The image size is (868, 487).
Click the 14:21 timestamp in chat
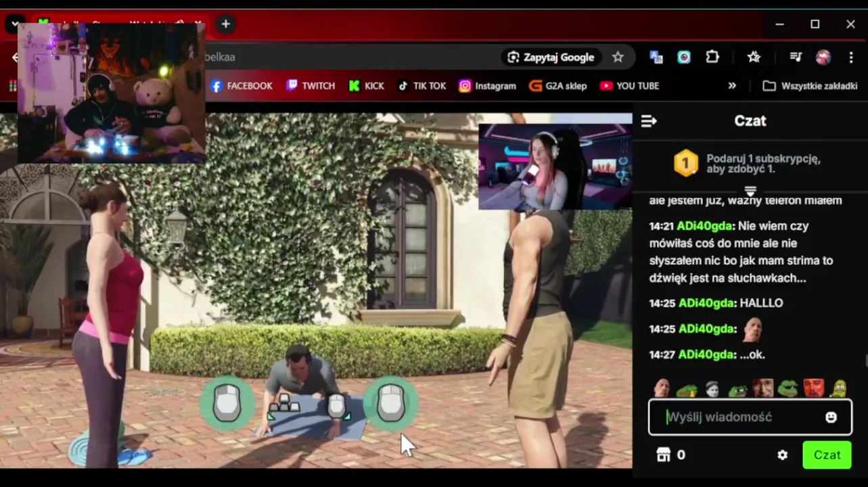(662, 226)
